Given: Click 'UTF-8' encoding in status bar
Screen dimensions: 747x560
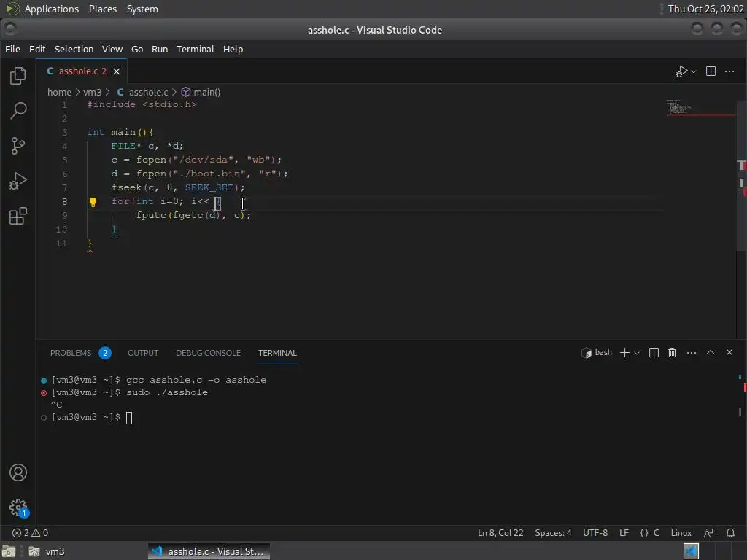Looking at the screenshot, I should [x=595, y=533].
